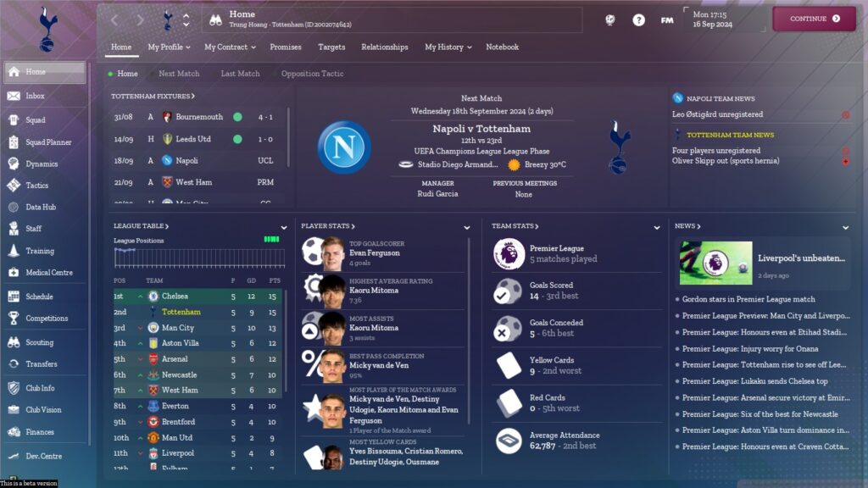Click the world globe icon in top bar
Image resolution: width=868 pixels, height=488 pixels.
[x=610, y=20]
